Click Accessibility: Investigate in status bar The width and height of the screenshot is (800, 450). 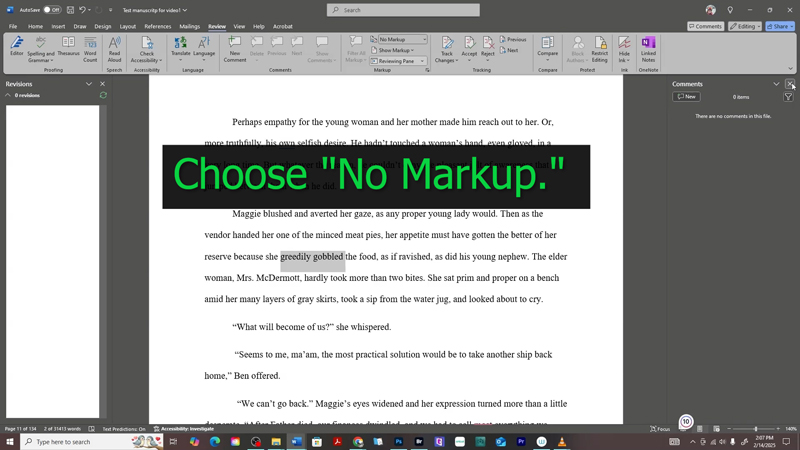(x=184, y=429)
